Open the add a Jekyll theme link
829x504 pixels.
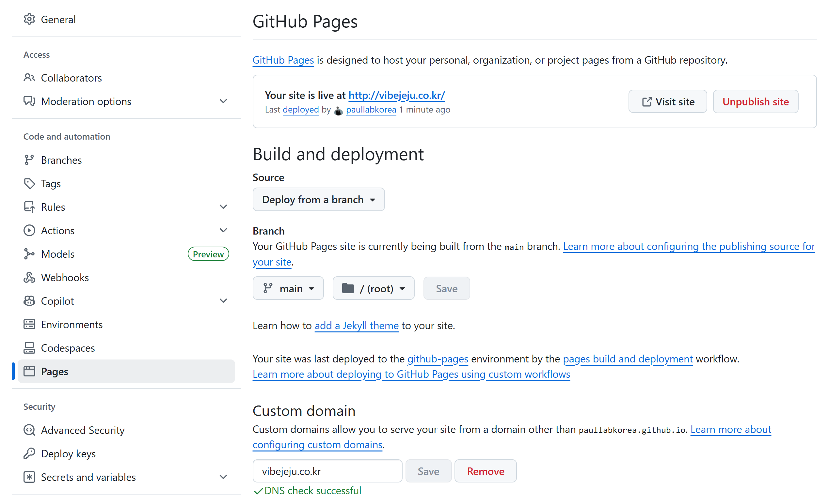pos(356,326)
